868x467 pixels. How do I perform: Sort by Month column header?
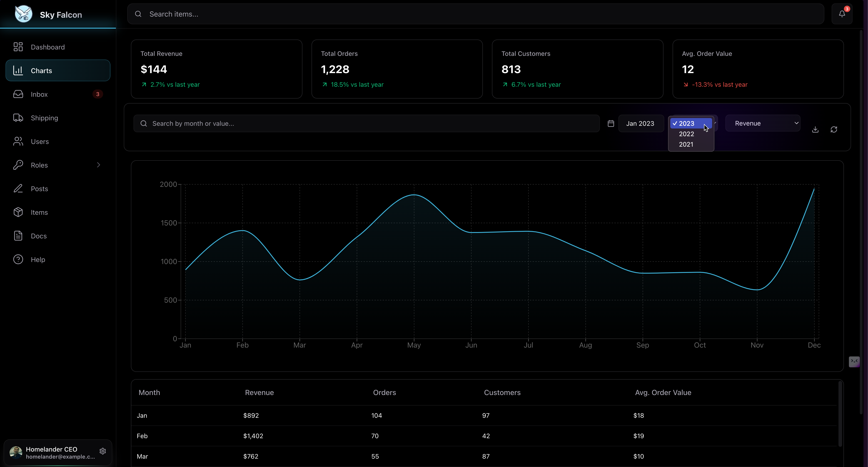pos(149,393)
